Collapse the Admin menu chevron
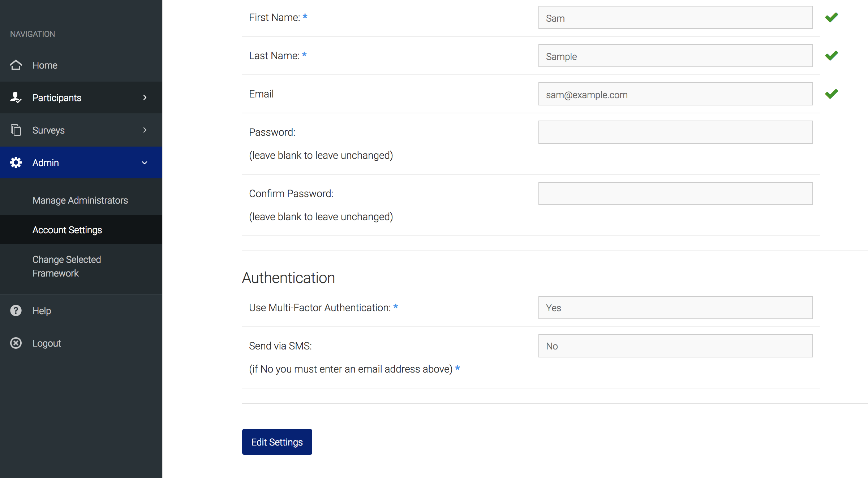 click(x=145, y=163)
